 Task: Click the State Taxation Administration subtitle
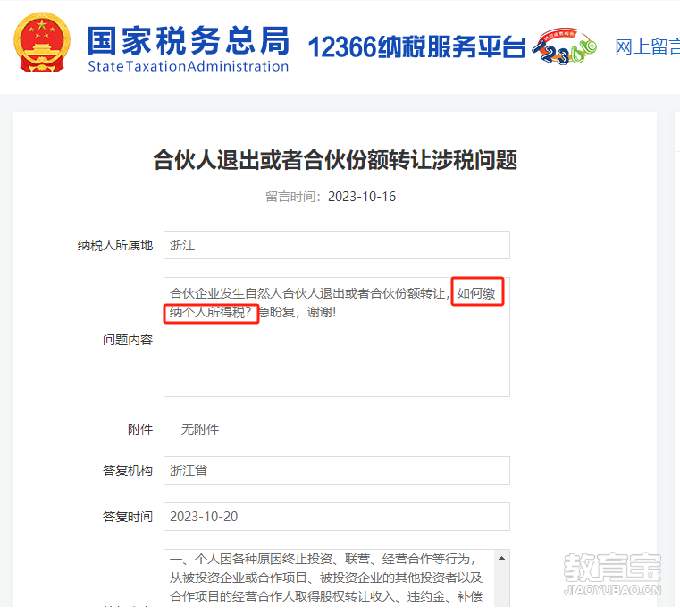pos(189,66)
